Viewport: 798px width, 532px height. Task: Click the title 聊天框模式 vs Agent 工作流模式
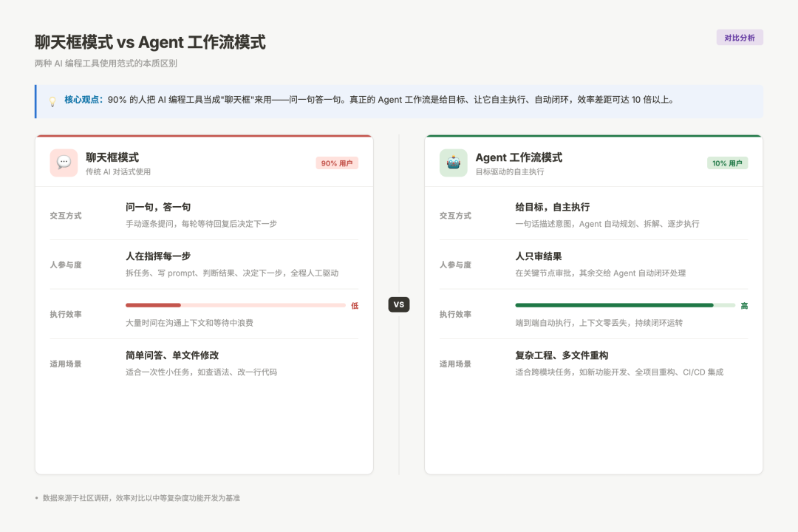click(x=150, y=42)
